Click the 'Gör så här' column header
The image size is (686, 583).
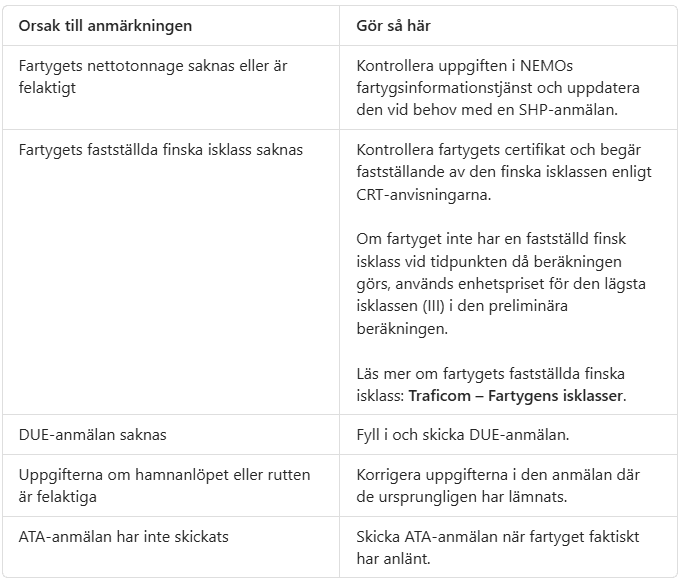[393, 26]
